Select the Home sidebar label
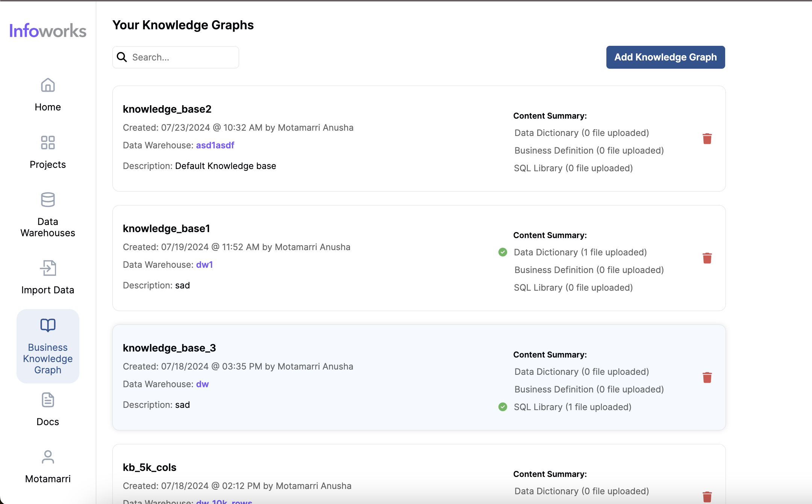This screenshot has height=504, width=812. pos(48,107)
